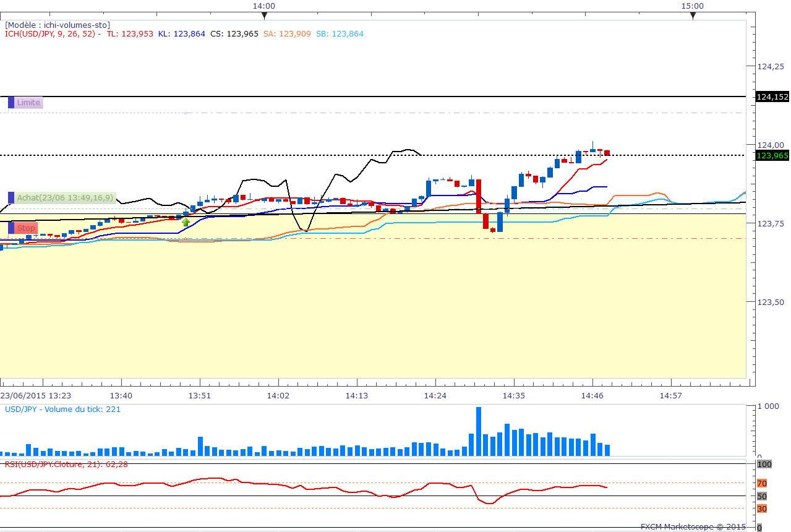Click the gray RSI 50 level tag
This screenshot has width=791, height=532.
click(x=762, y=496)
